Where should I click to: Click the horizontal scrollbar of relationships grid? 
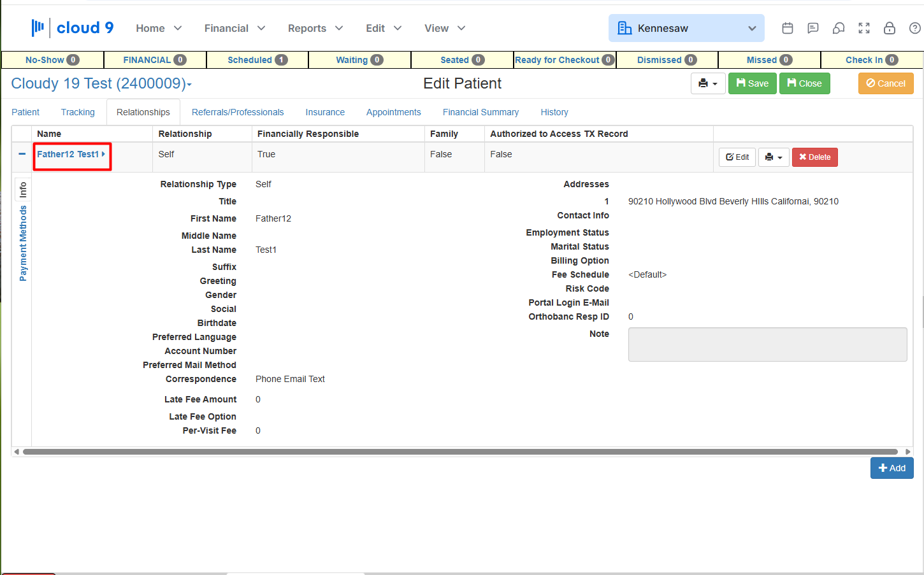(x=460, y=452)
